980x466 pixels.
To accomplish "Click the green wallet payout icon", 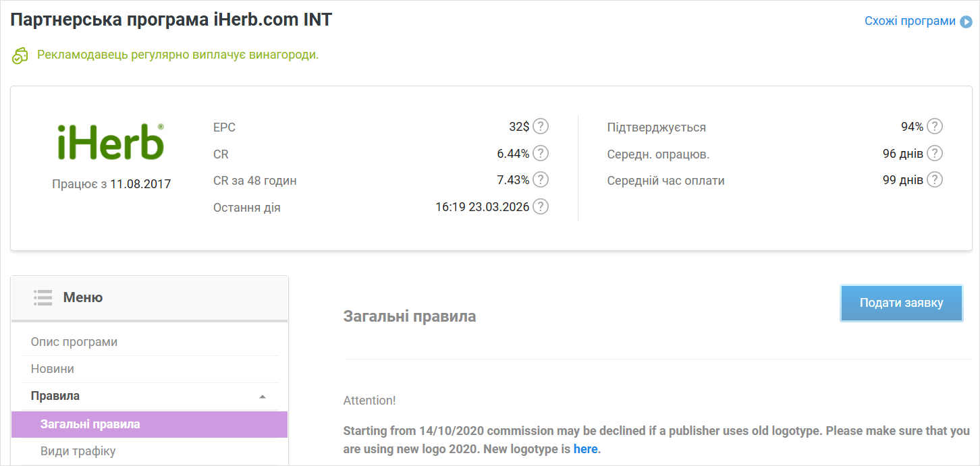I will click(x=20, y=55).
